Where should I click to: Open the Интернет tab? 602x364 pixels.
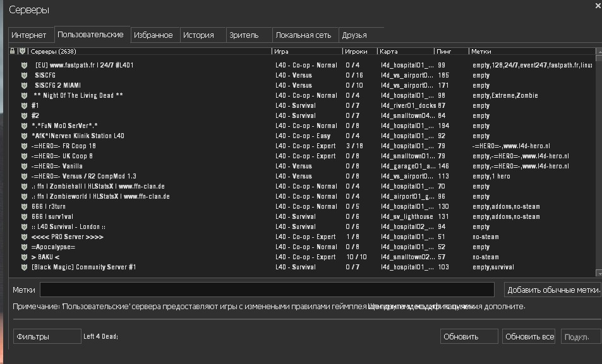[x=29, y=35]
